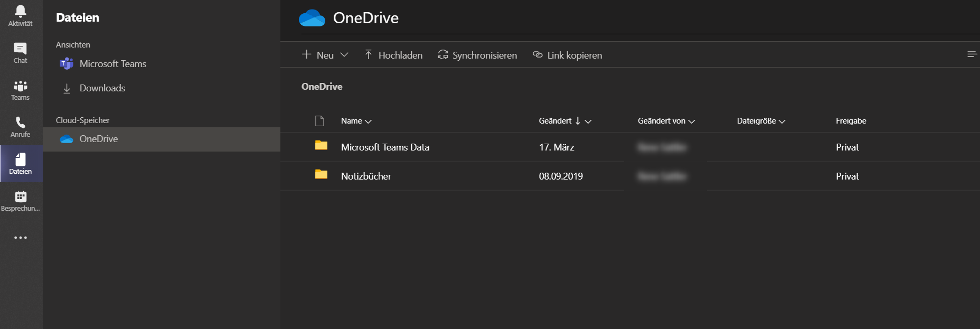Click the Freigabe column header

coord(851,121)
